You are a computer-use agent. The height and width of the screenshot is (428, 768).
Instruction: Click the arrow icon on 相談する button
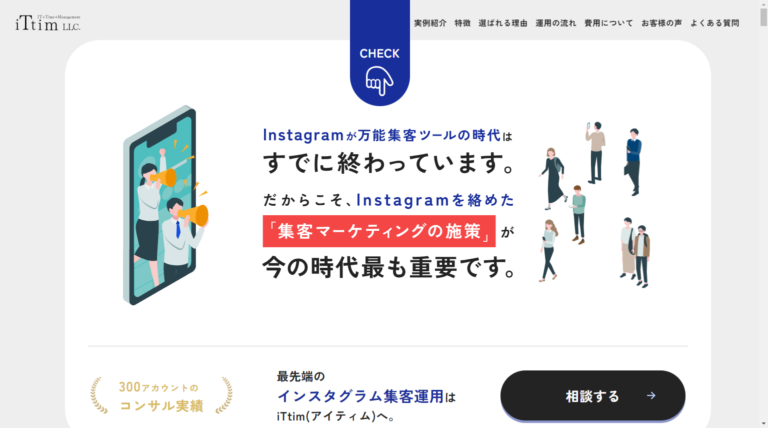click(x=651, y=396)
